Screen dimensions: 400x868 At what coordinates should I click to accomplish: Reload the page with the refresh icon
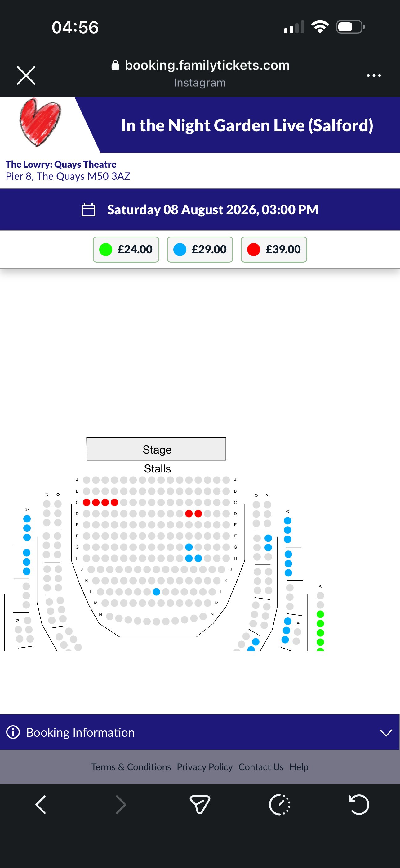coord(359,805)
